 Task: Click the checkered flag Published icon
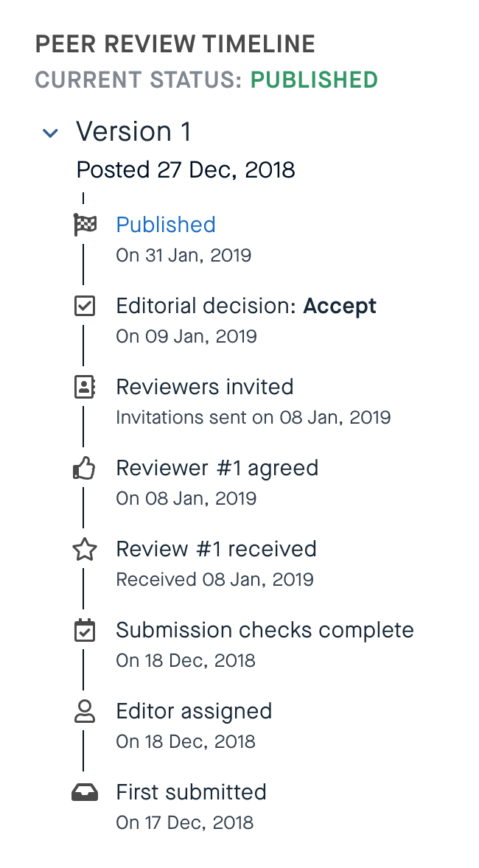pos(85,225)
